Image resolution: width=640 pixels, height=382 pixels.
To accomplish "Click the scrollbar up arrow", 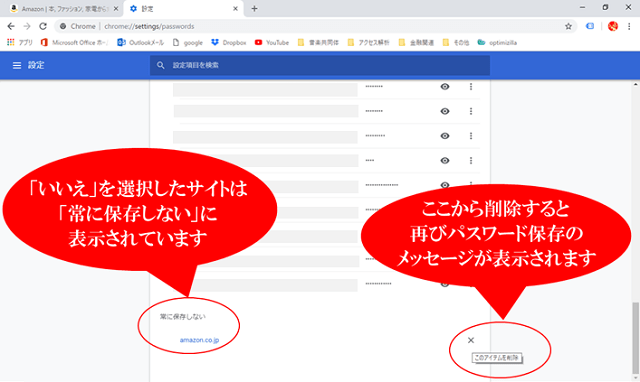I will [x=636, y=84].
